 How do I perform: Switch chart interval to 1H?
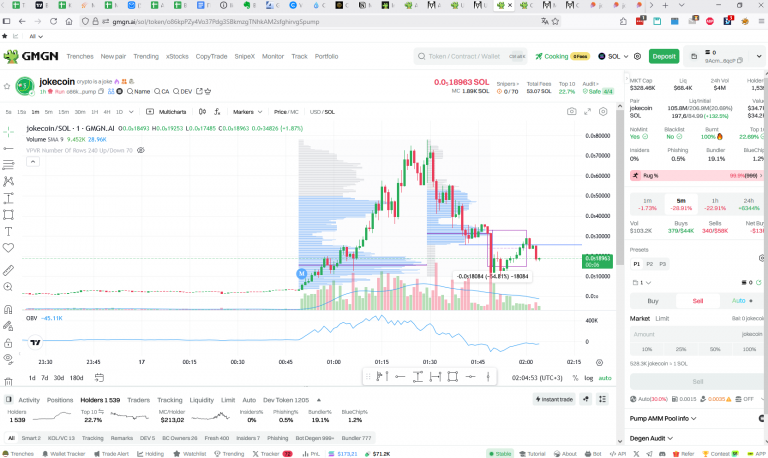[95, 112]
